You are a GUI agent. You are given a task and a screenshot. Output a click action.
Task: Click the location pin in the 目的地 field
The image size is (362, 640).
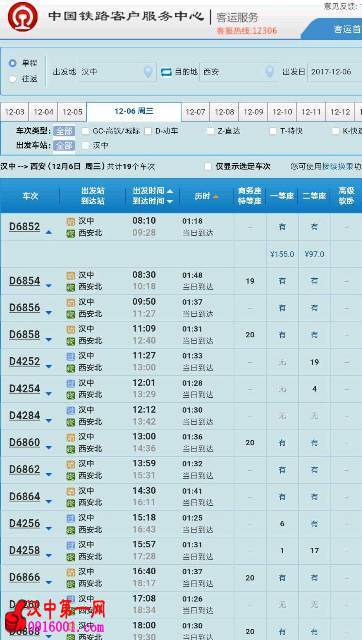269,72
